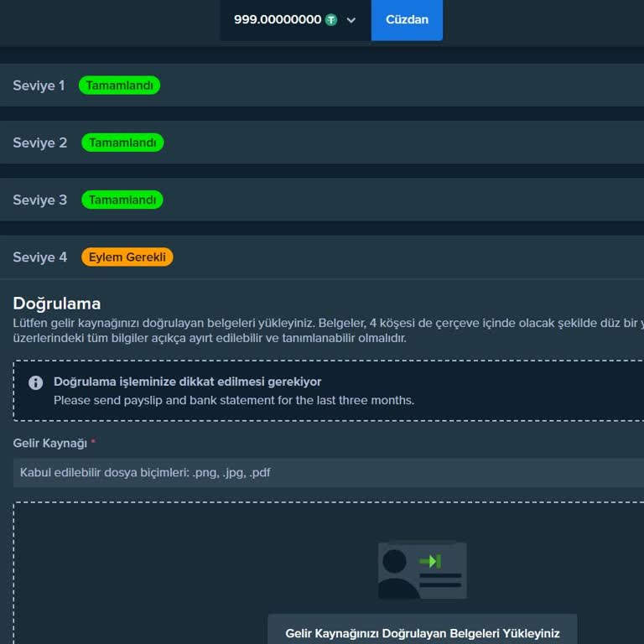The width and height of the screenshot is (644, 644).
Task: Click the accepted file formats field
Action: click(327, 472)
